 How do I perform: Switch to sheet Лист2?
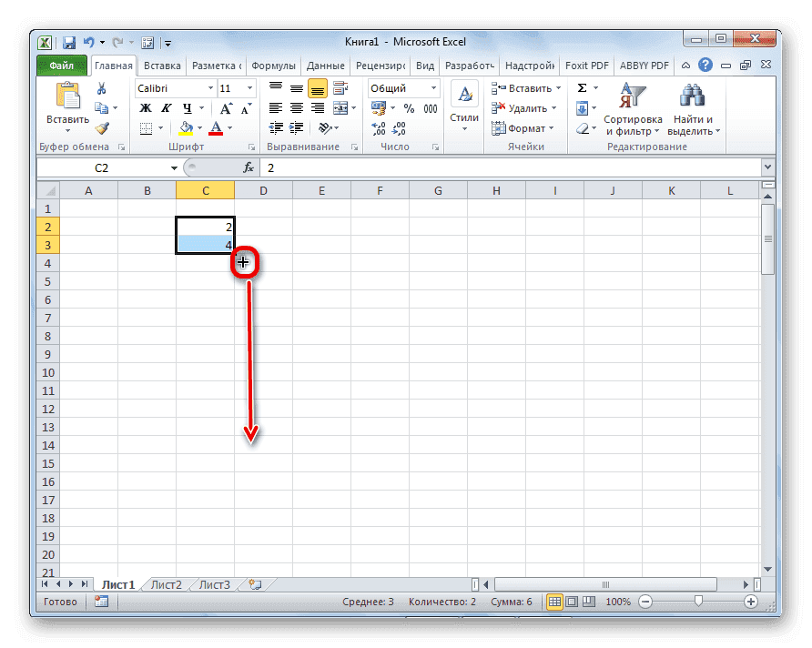point(165,584)
